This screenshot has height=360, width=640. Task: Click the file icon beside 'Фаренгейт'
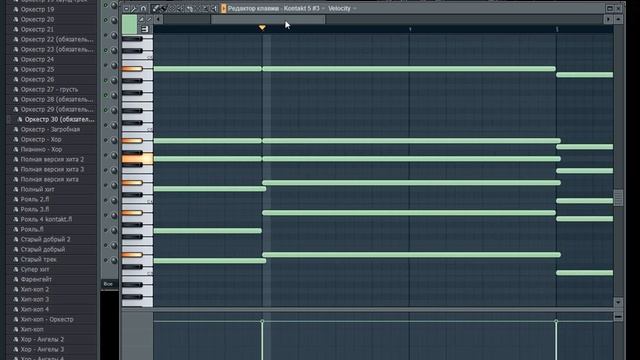pos(16,279)
